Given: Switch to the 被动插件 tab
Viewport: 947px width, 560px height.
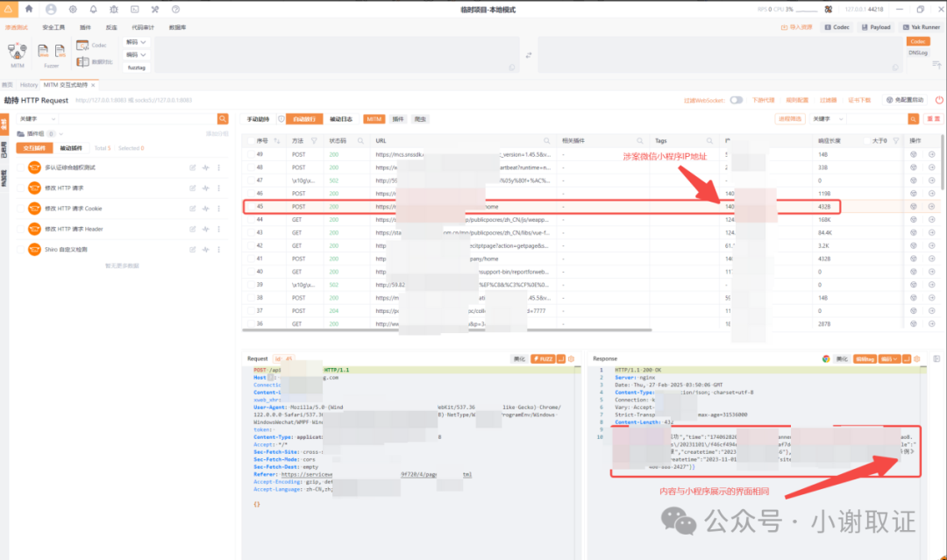Looking at the screenshot, I should point(71,148).
